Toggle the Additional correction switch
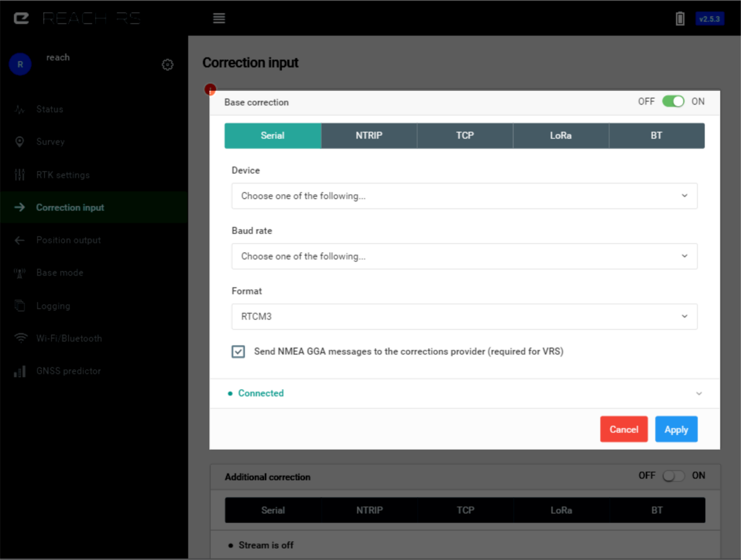 (673, 476)
